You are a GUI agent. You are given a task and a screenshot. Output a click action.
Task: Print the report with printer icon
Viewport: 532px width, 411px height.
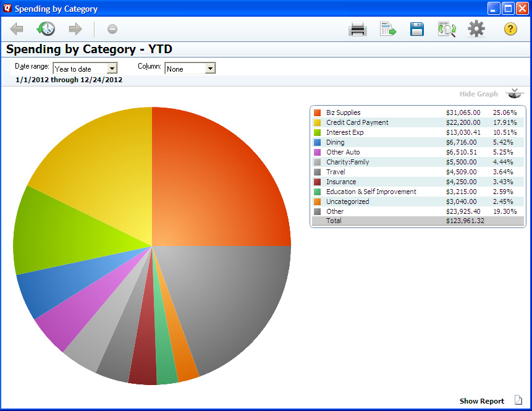pyautogui.click(x=358, y=29)
